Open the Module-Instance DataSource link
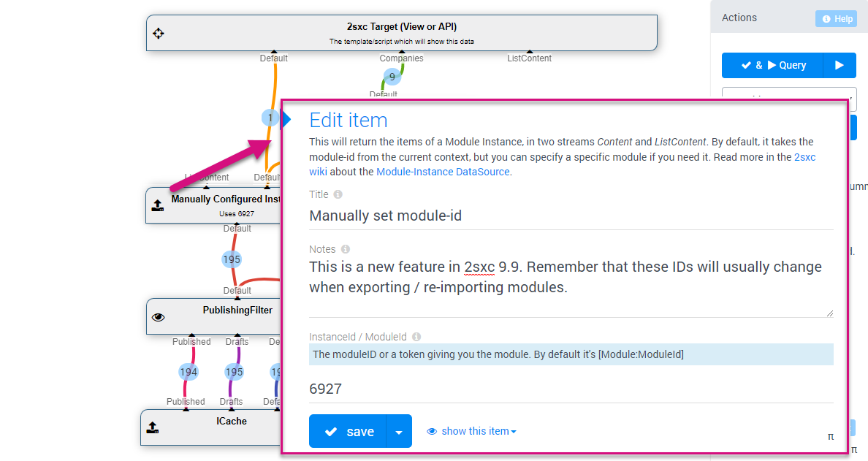 click(443, 172)
